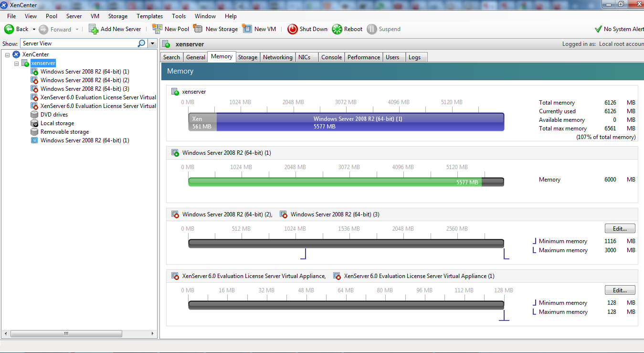Click the Reboot button label
Viewport: 644px width, 353px height.
point(353,29)
